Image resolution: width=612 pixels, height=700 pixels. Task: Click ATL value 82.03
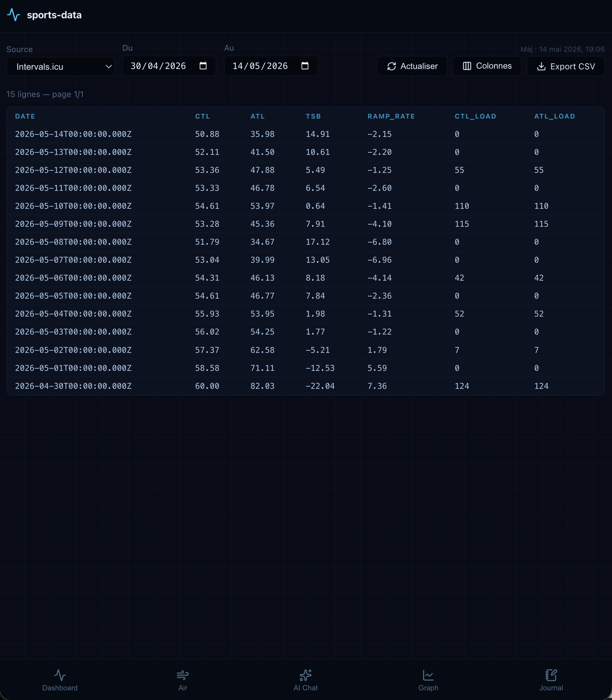[x=263, y=386]
